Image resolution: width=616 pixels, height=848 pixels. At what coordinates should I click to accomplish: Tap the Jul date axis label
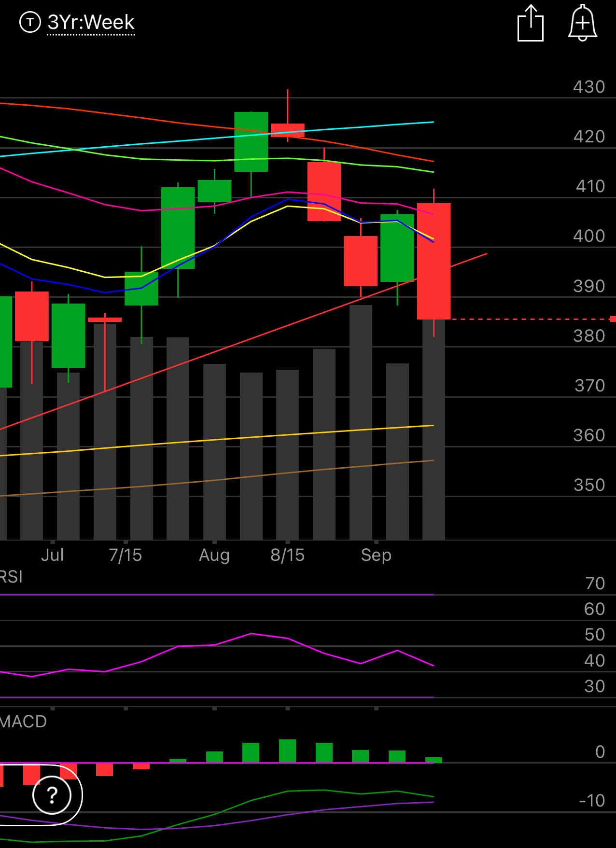click(x=52, y=555)
